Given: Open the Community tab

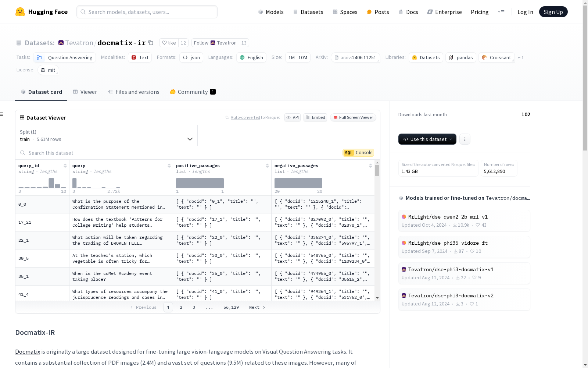Looking at the screenshot, I should tap(193, 92).
